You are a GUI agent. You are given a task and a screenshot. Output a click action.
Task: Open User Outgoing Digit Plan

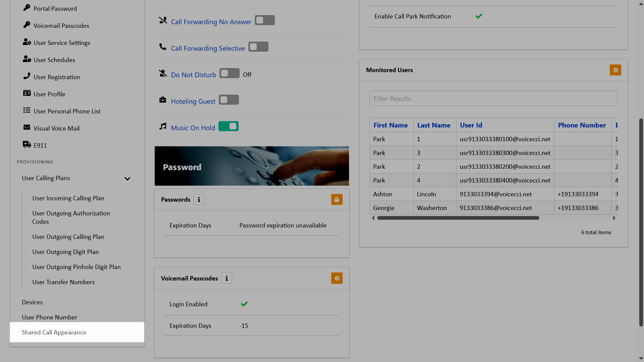(x=65, y=252)
